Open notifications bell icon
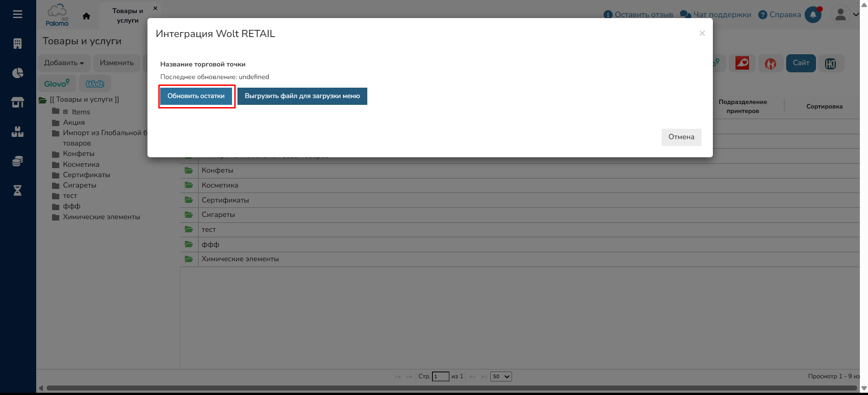This screenshot has width=868, height=395. [813, 15]
